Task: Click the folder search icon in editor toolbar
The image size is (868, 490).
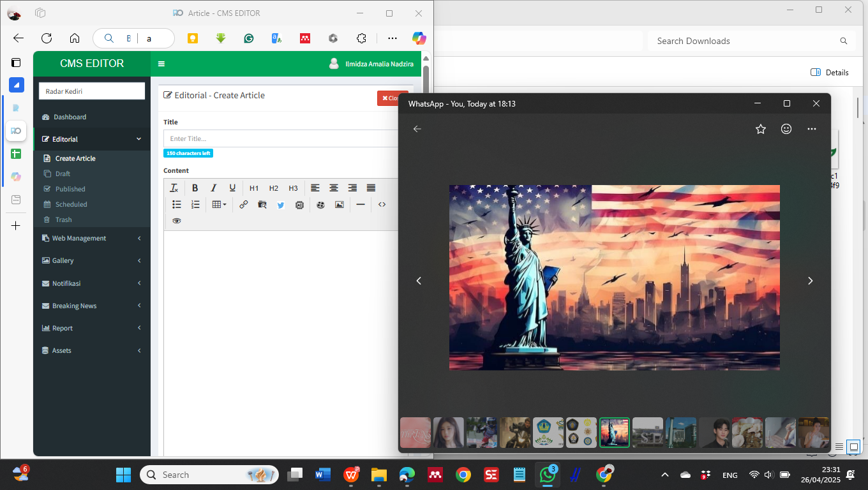Action: click(x=262, y=205)
